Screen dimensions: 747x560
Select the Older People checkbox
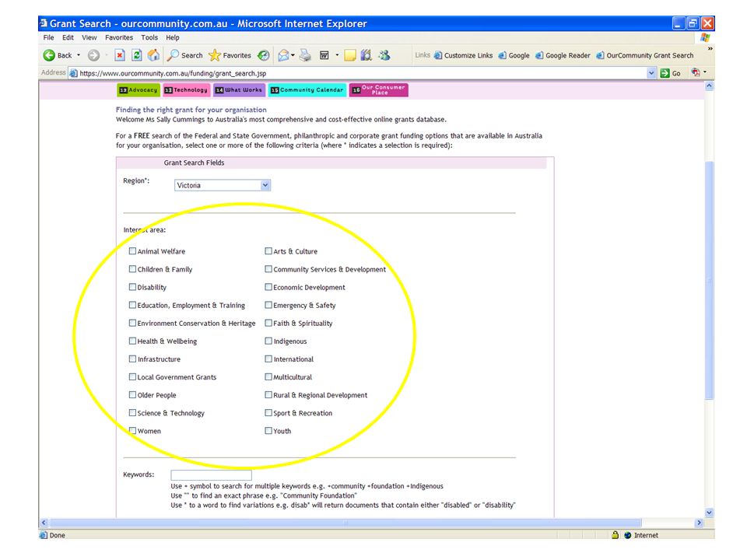pos(132,395)
